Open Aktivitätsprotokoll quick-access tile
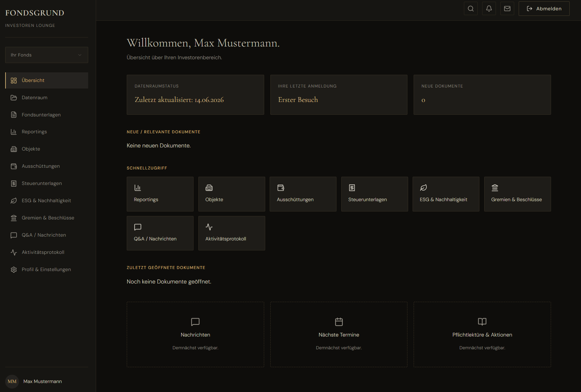The image size is (581, 392). tap(231, 233)
